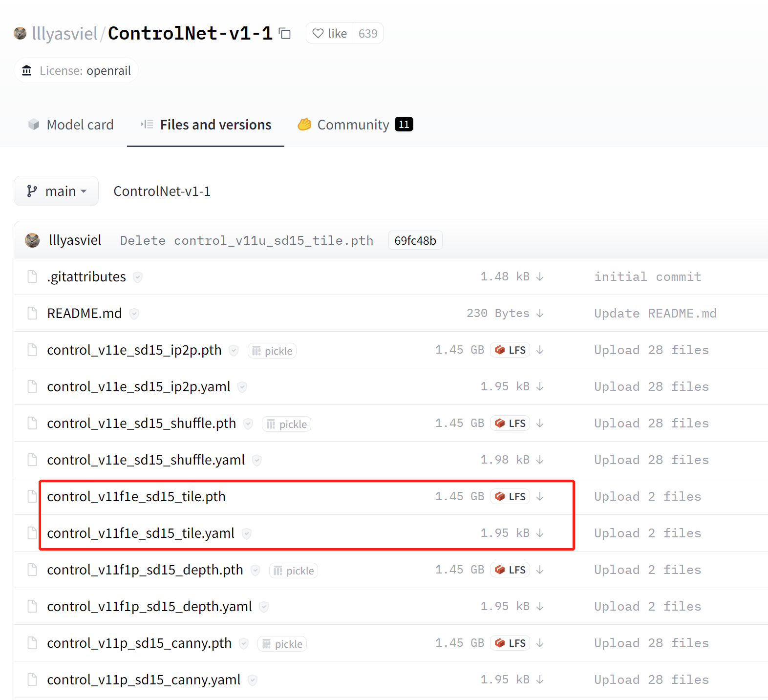Download control_v11e_sd15_ip2p.yaml via the arrow icon
The width and height of the screenshot is (768, 700).
pyautogui.click(x=540, y=386)
